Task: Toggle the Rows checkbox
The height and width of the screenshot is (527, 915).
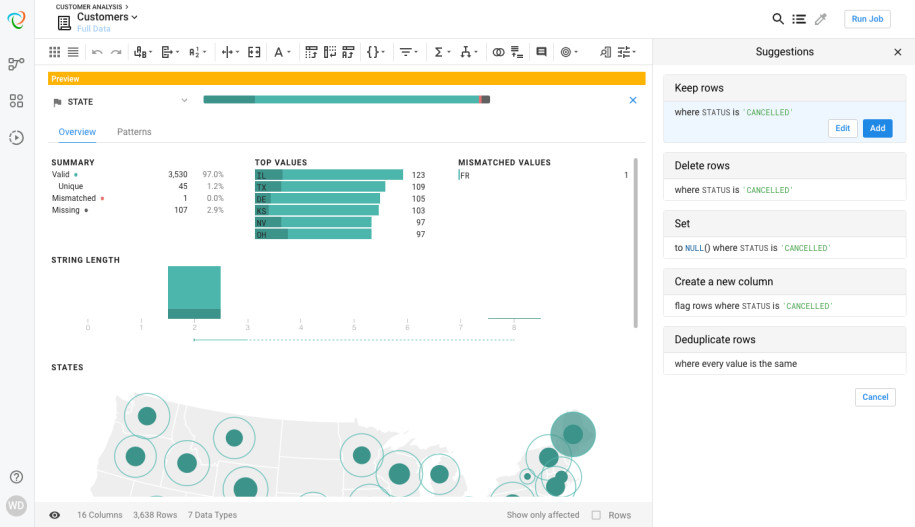Action: (596, 515)
